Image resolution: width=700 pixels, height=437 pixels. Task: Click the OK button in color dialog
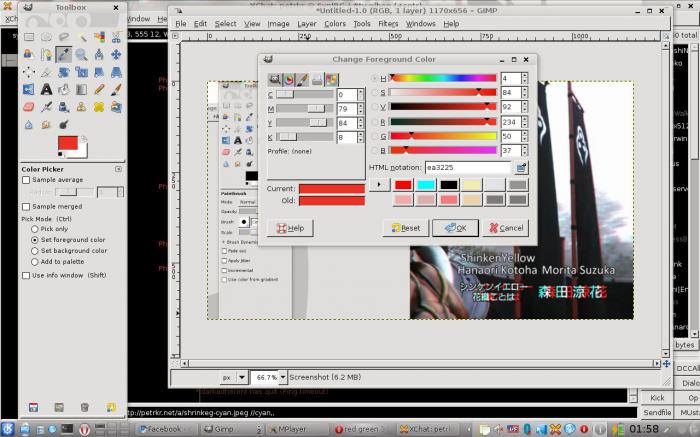coord(455,228)
